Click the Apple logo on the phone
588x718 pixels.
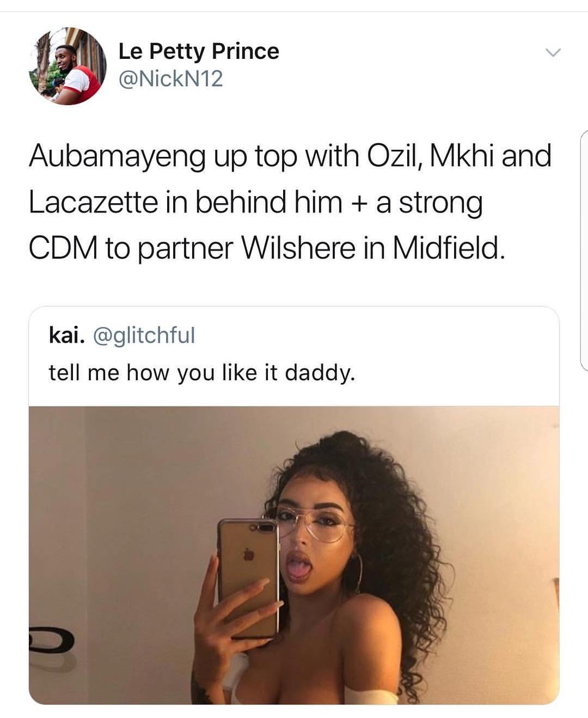point(249,554)
